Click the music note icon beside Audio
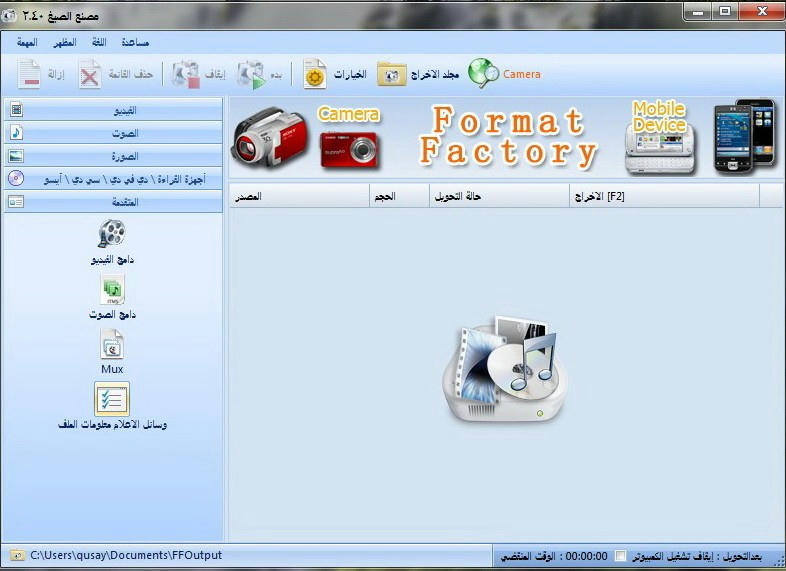The height and width of the screenshot is (571, 786). click(16, 132)
